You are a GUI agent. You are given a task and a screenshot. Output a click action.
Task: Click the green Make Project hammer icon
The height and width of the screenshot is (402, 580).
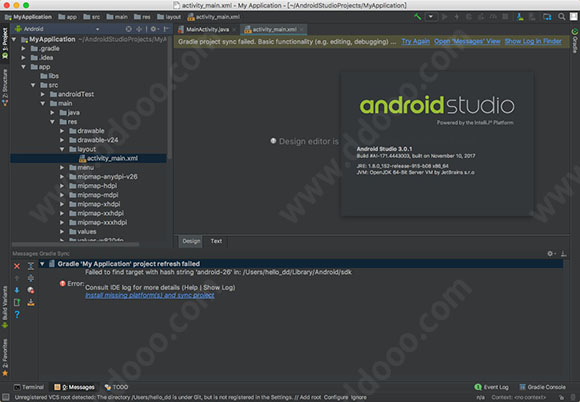pos(418,17)
